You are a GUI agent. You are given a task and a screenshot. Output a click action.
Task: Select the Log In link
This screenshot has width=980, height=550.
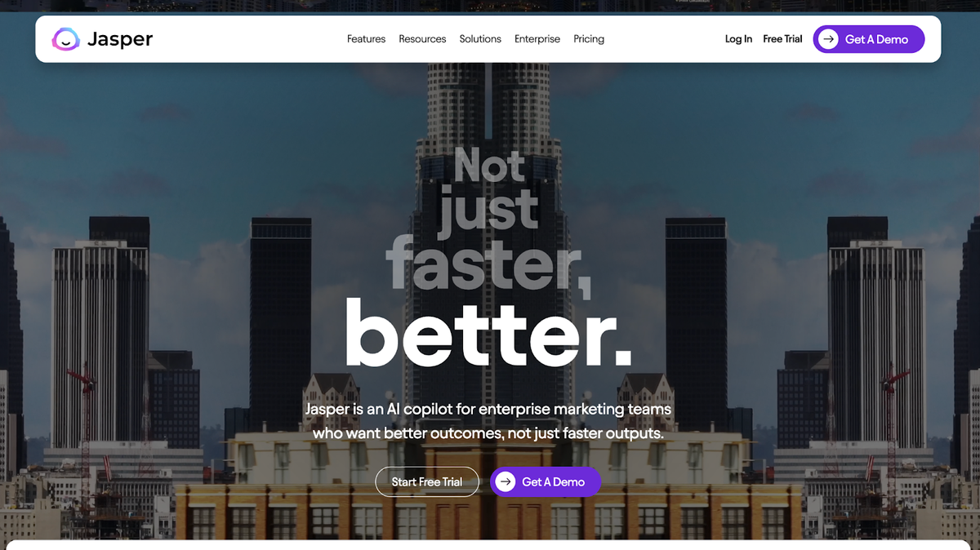pos(738,39)
